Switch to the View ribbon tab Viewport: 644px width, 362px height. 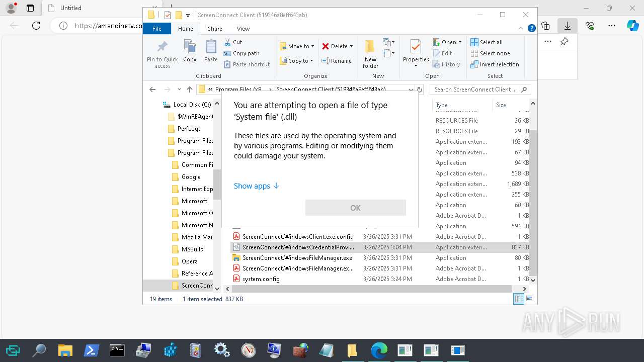pos(243,29)
